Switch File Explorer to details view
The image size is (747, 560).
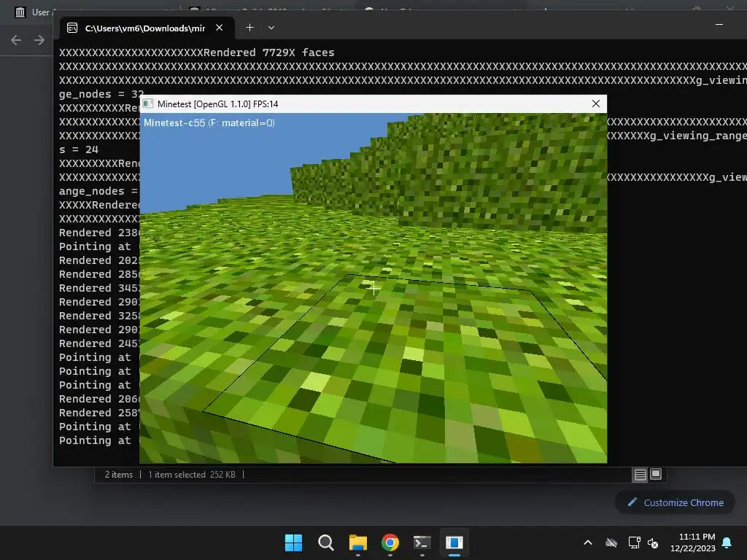click(640, 474)
